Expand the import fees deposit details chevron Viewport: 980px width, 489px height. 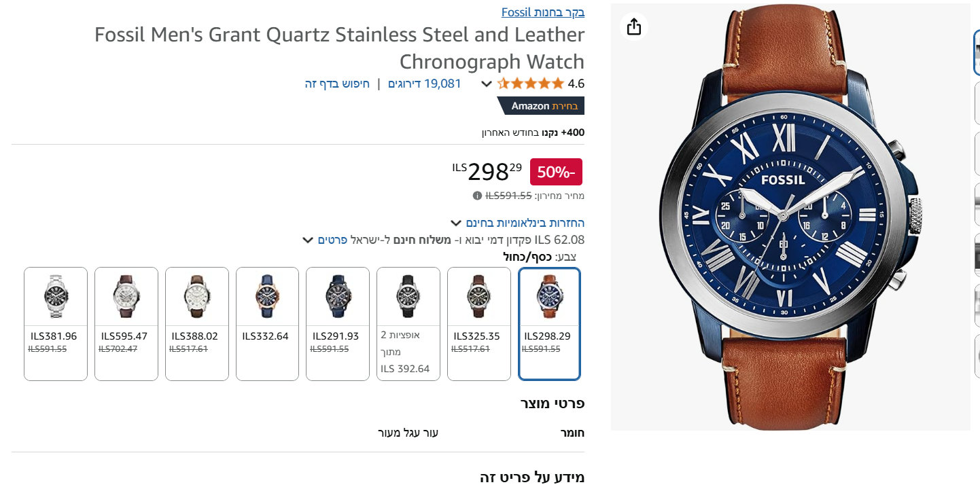click(x=308, y=240)
